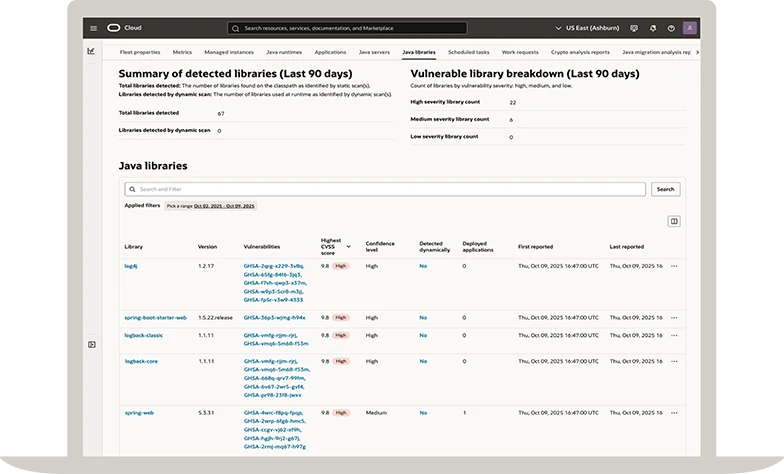Open the developer tools console icon
This screenshot has width=784, height=474.
(x=632, y=28)
